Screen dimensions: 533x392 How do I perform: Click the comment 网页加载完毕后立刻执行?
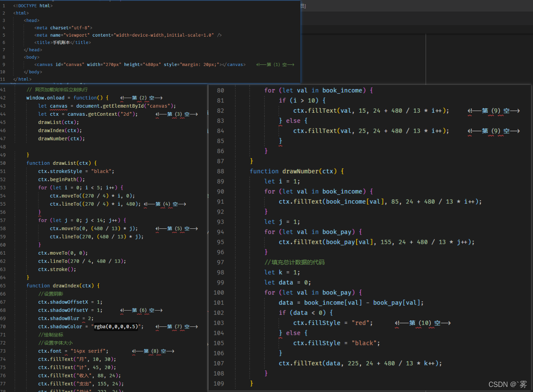click(x=57, y=90)
